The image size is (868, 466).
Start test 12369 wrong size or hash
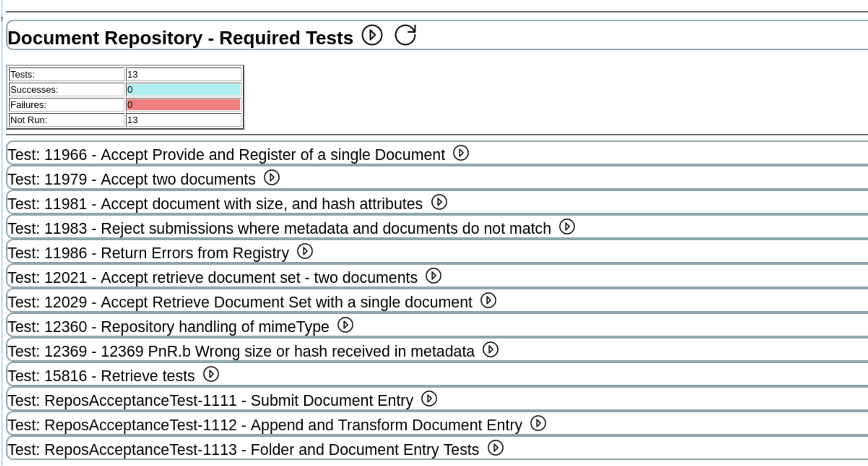tap(491, 350)
